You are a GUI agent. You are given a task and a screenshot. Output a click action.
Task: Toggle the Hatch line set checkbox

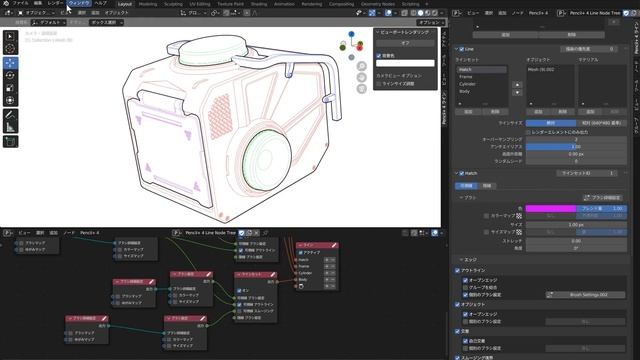(x=462, y=173)
